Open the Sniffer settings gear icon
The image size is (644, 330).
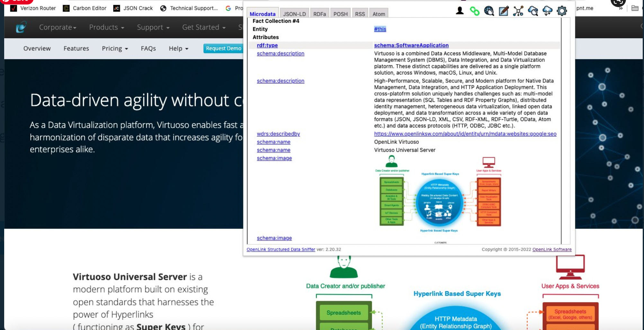(562, 11)
